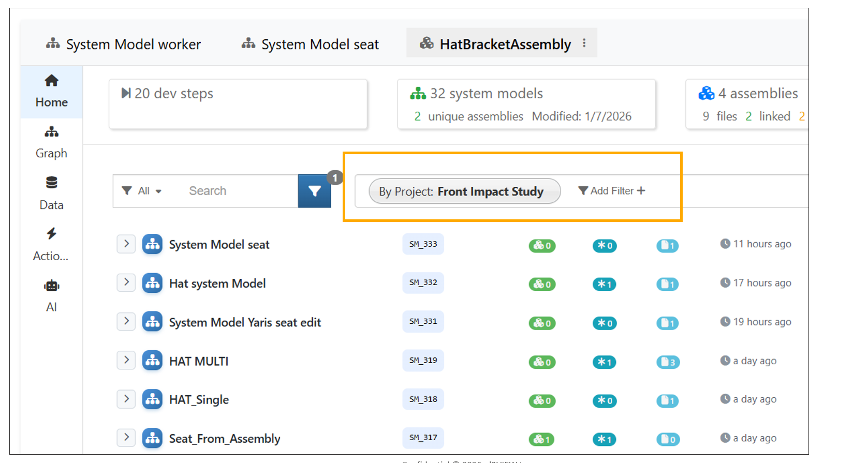This screenshot has height=463, width=868.
Task: Click green assemblies badge on Seat_From_Assembly row
Action: pyautogui.click(x=541, y=439)
